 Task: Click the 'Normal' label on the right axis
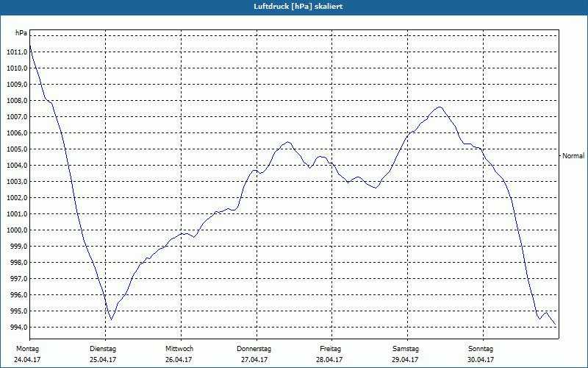tap(573, 155)
